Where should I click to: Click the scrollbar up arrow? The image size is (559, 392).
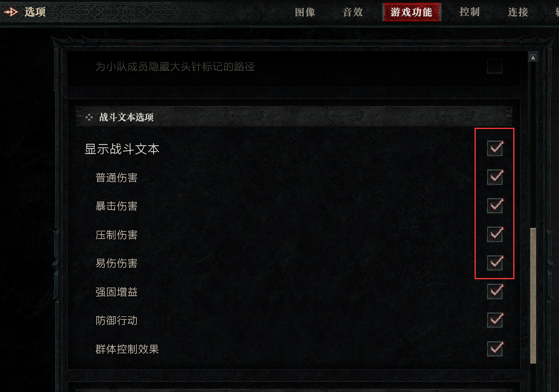[533, 58]
